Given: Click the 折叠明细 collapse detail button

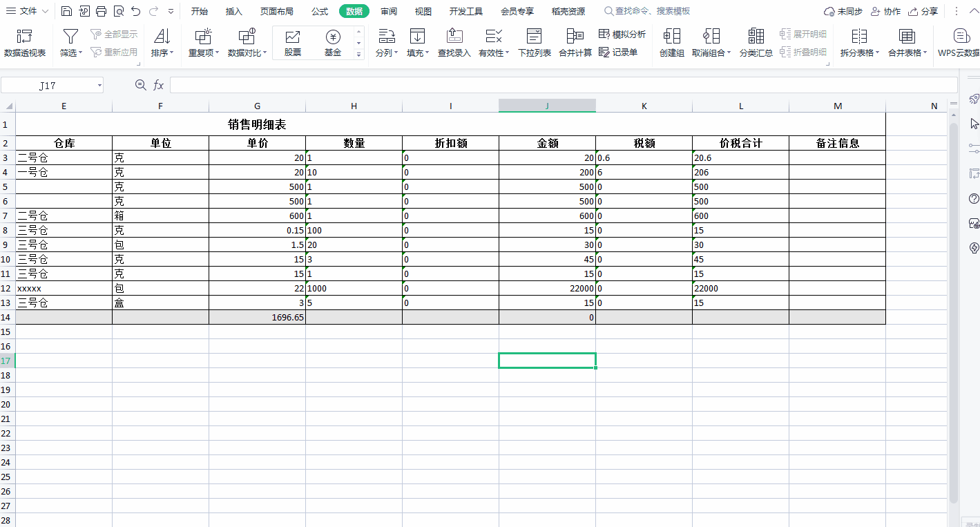Looking at the screenshot, I should point(803,52).
